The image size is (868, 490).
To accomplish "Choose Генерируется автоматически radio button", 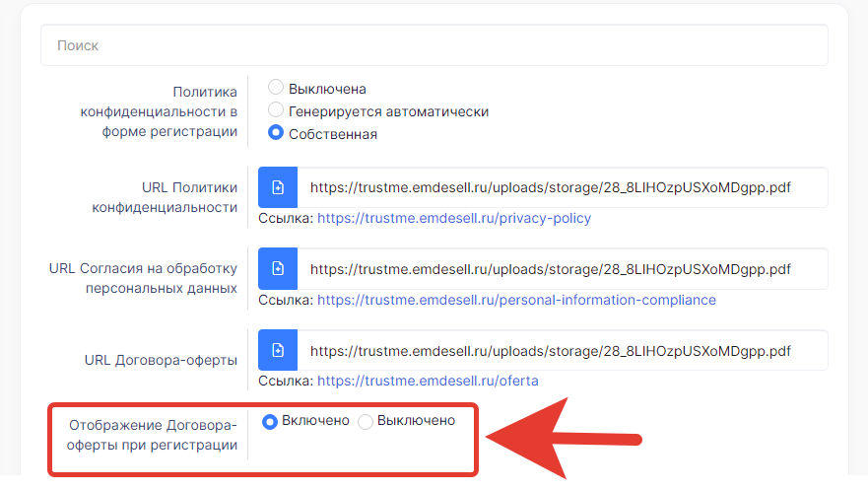I will (276, 110).
